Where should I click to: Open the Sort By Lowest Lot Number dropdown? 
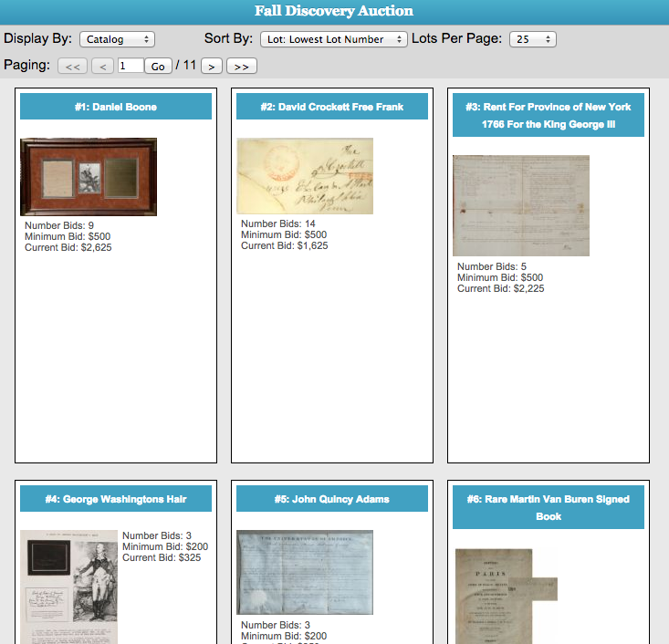[334, 39]
